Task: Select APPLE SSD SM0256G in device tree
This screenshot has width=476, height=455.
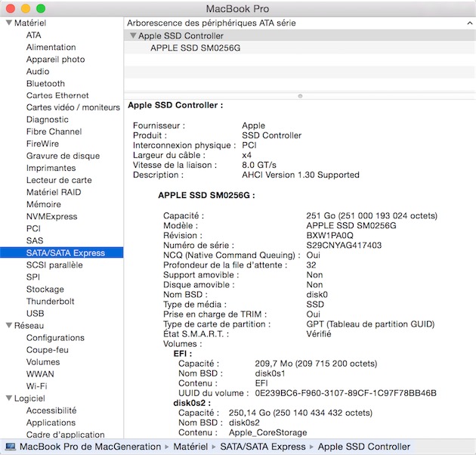Action: (x=195, y=48)
